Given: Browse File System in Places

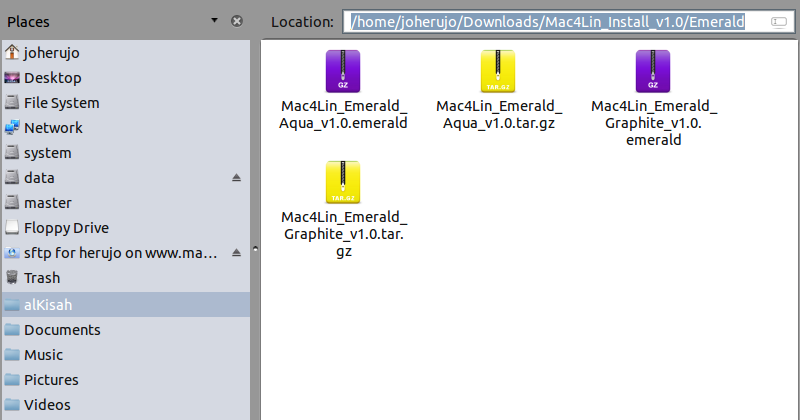Looking at the screenshot, I should (x=62, y=103).
